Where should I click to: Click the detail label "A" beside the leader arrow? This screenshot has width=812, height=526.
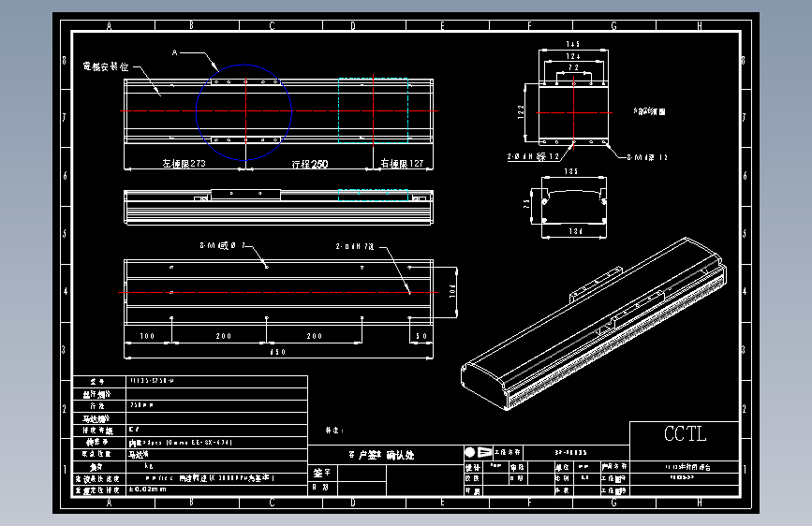(175, 52)
